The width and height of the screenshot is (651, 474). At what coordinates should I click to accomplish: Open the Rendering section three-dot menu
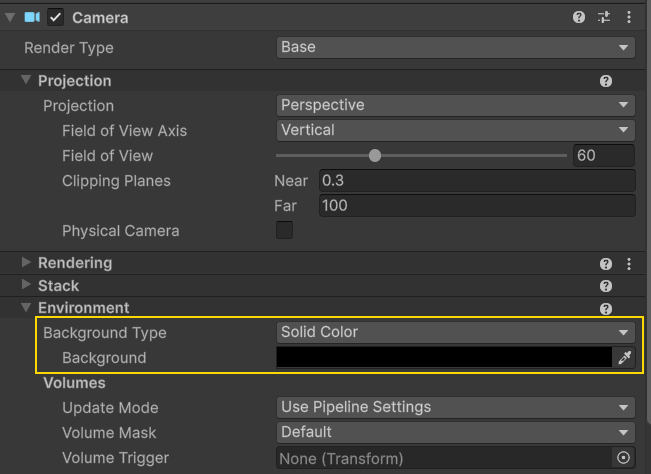pyautogui.click(x=629, y=264)
